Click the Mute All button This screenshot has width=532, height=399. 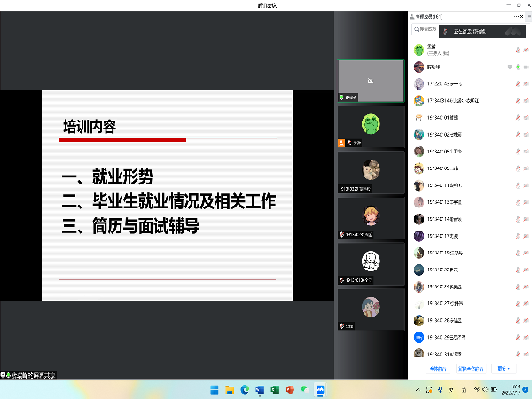437,368
